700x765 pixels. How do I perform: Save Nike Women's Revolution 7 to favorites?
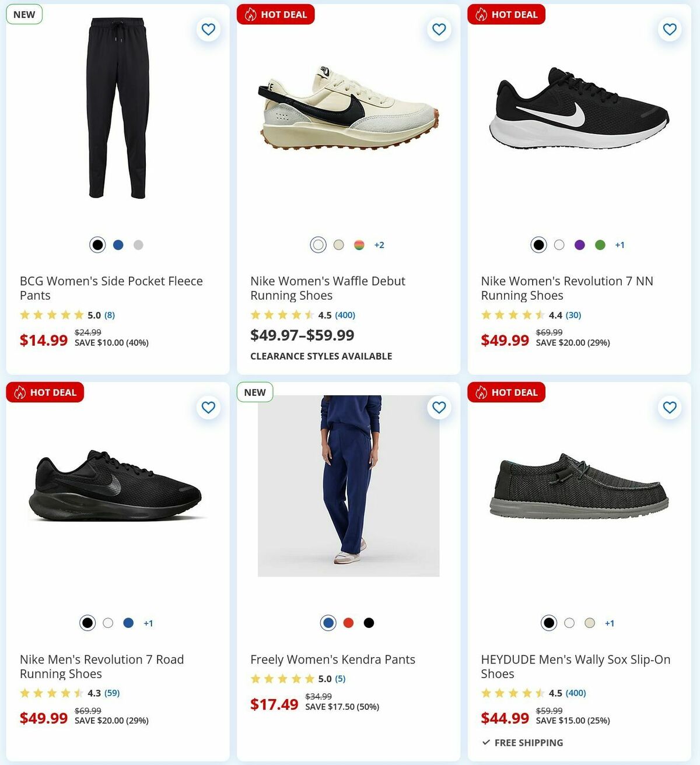click(x=669, y=29)
